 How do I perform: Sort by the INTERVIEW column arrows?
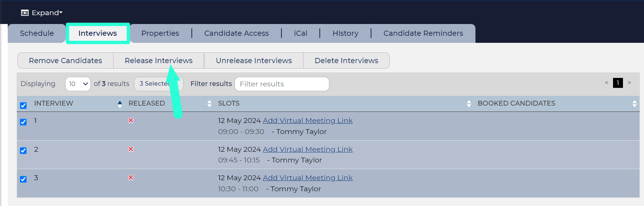click(x=120, y=104)
